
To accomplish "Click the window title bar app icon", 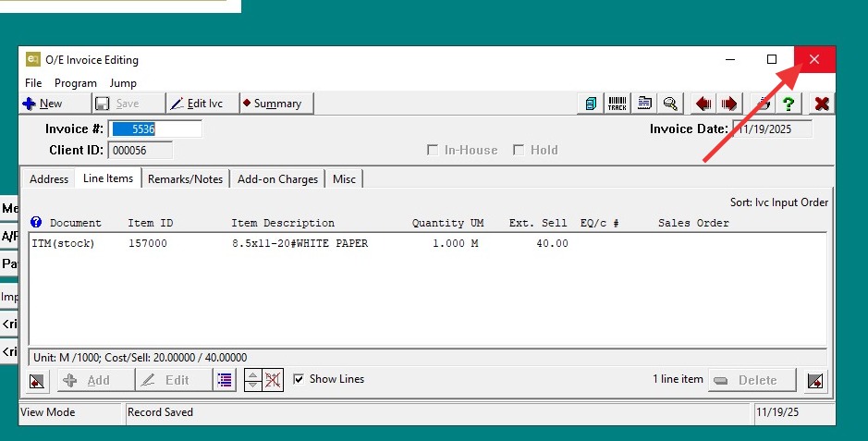I will (x=32, y=59).
